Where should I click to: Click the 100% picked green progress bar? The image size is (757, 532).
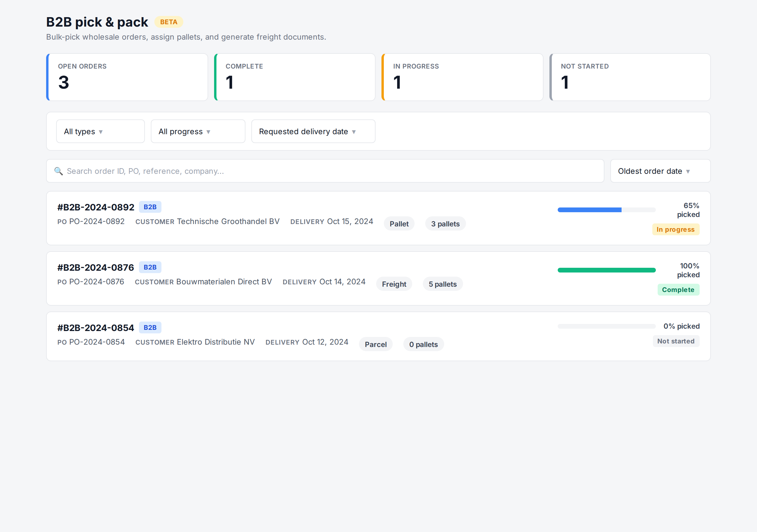point(606,270)
